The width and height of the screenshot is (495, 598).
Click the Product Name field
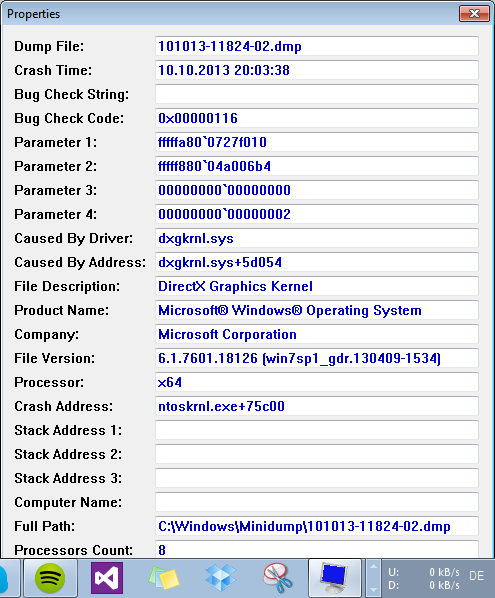pyautogui.click(x=317, y=310)
